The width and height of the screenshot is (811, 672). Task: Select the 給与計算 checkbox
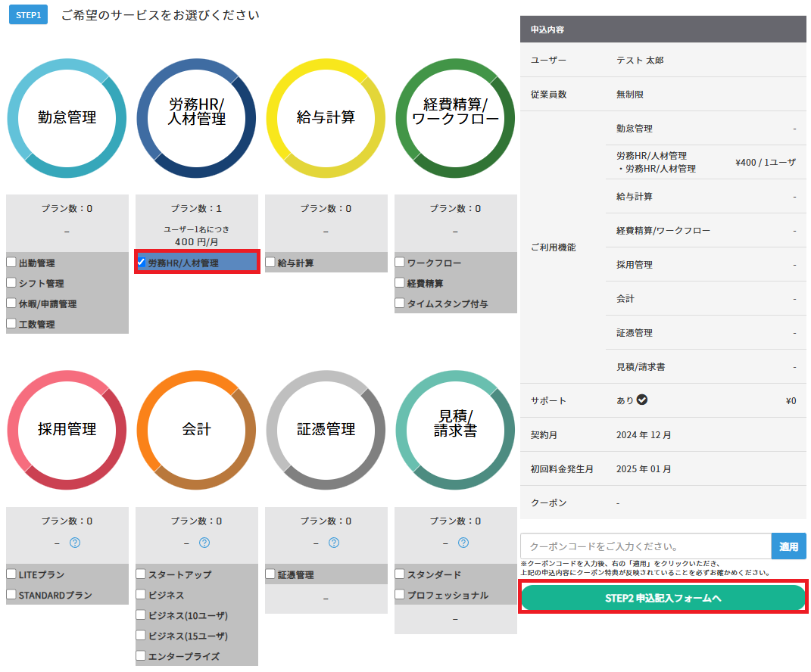click(x=270, y=263)
